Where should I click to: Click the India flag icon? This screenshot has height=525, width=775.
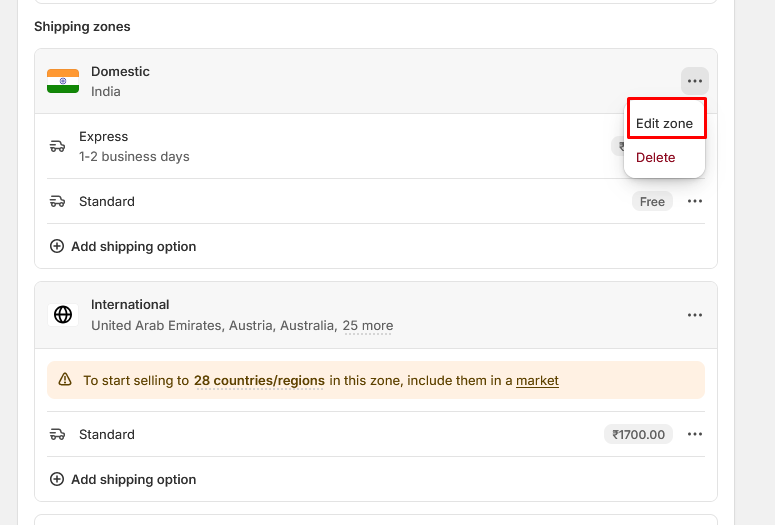63,81
